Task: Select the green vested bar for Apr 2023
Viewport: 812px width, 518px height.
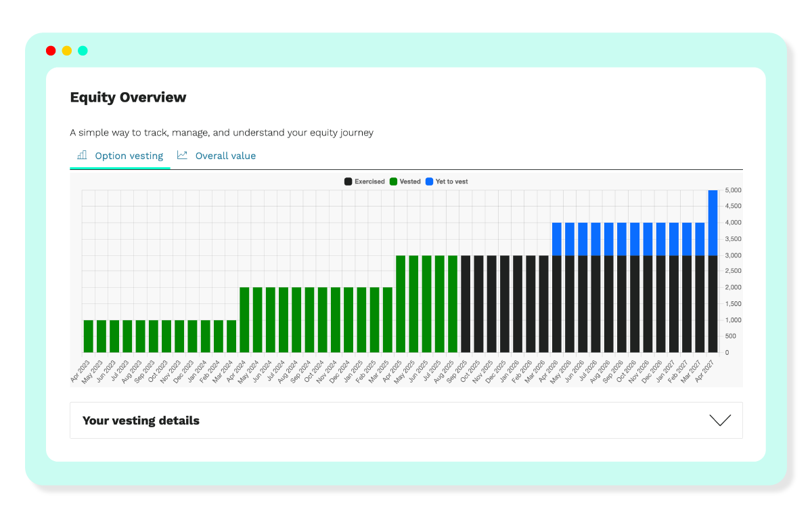Action: pos(89,336)
